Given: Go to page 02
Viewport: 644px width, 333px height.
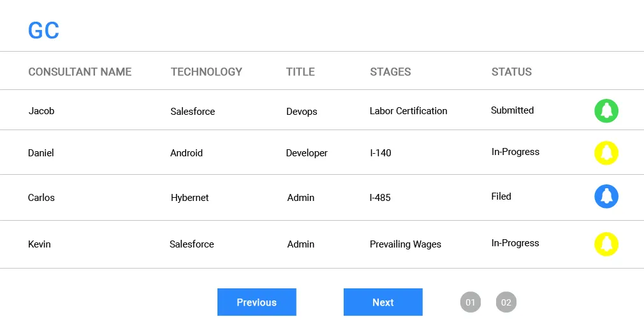Looking at the screenshot, I should [506, 302].
